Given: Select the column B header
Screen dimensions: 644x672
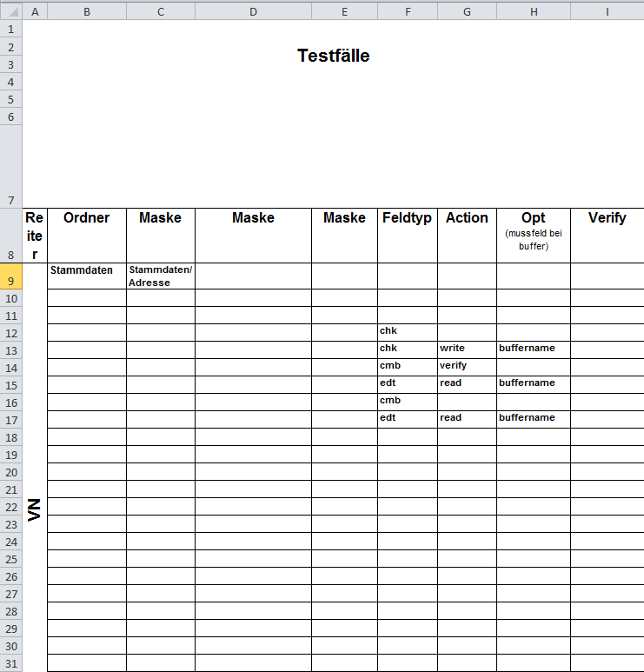Looking at the screenshot, I should coord(87,10).
